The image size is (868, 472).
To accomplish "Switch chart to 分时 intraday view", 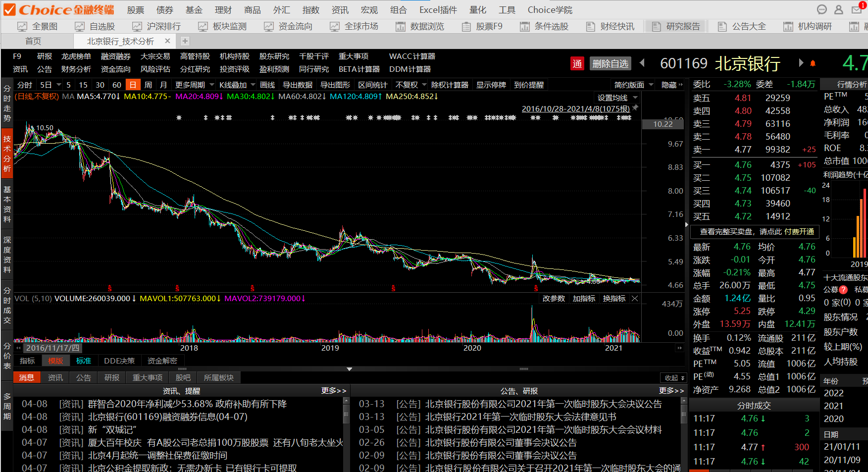I will coord(24,85).
